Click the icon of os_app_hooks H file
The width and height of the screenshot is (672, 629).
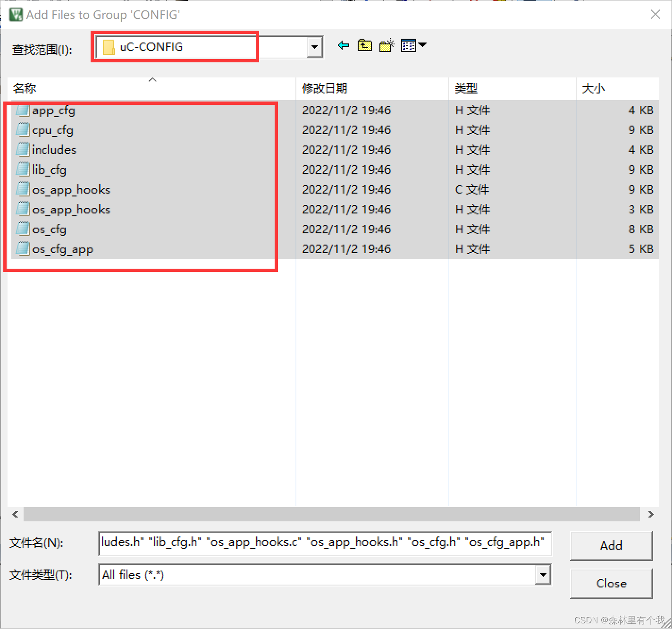click(x=23, y=209)
